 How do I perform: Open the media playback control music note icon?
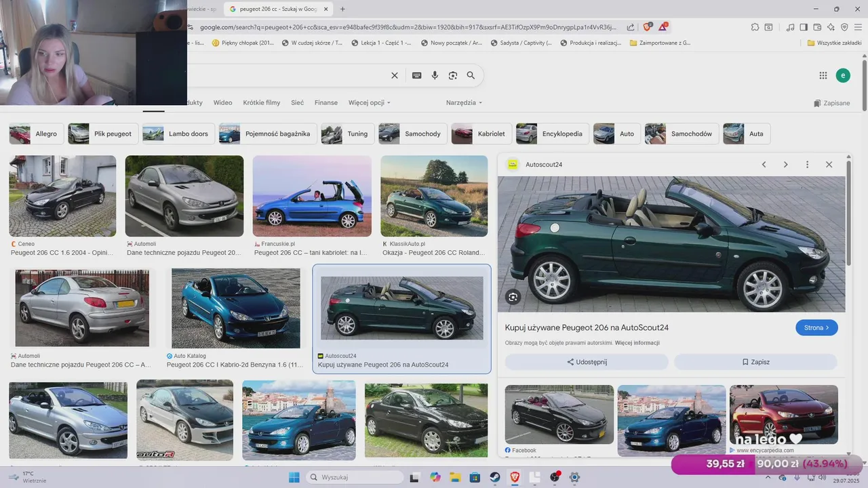[x=790, y=27]
